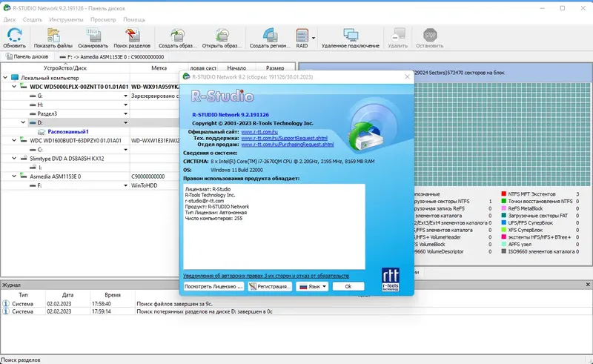Image resolution: width=593 pixels, height=364 pixels.
Task: Click the Обновить refresh toolbar icon
Action: (x=14, y=35)
